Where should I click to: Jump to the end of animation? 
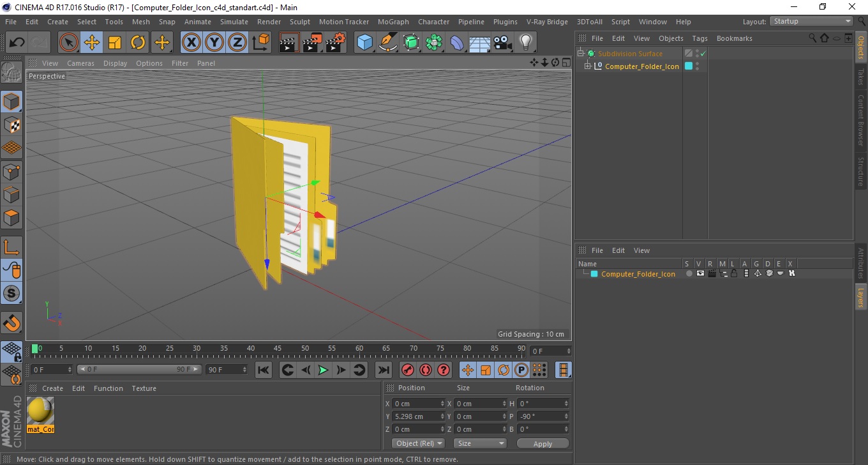[x=383, y=370]
